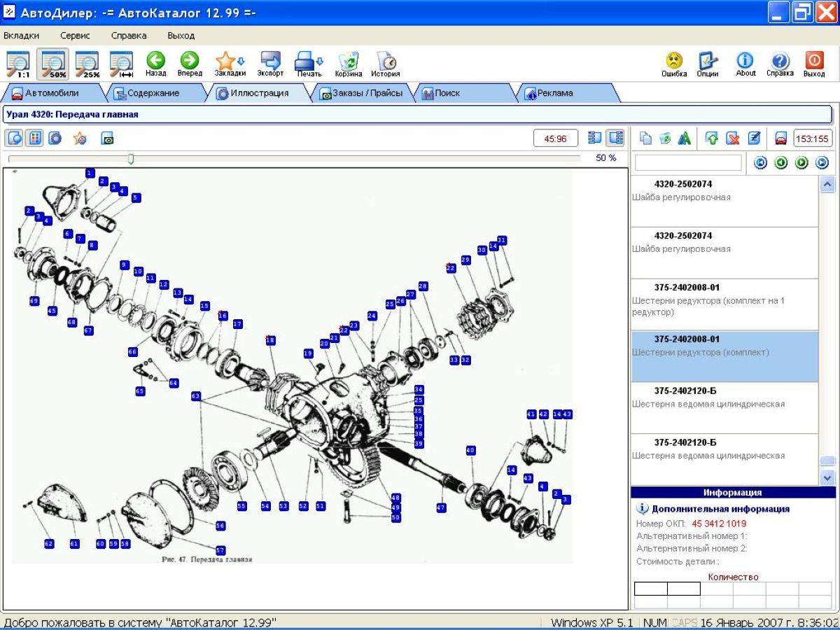Switch zoom to 25%
840x630 pixels.
click(x=87, y=64)
